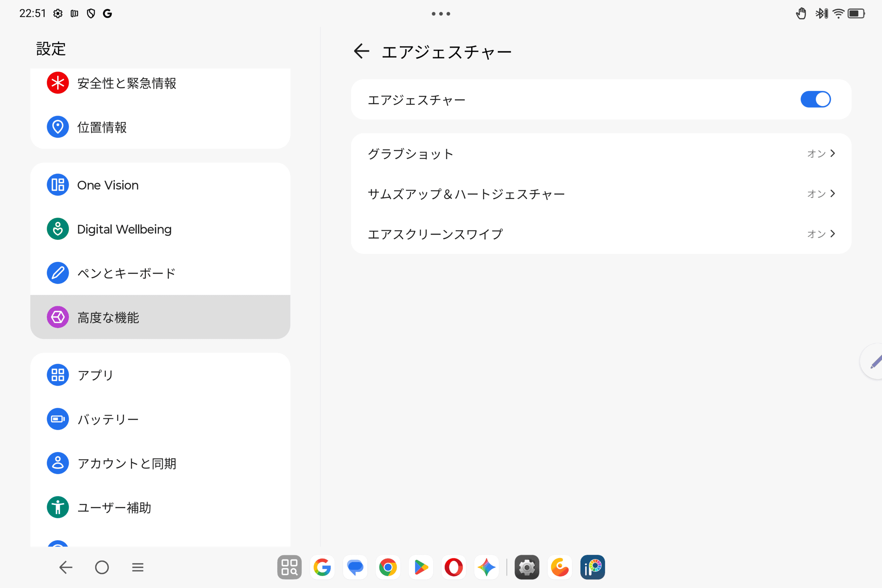Tap the system back navigation button
Image resolution: width=882 pixels, height=588 pixels.
pos(66,567)
